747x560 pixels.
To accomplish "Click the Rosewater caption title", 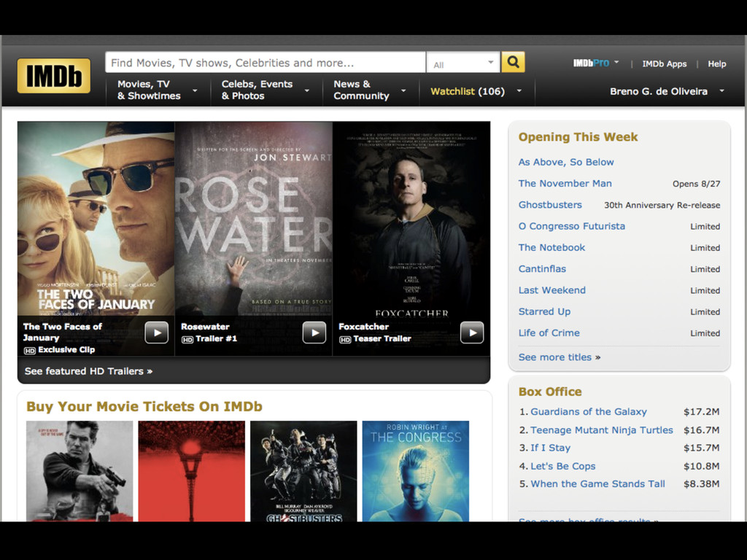I will [x=205, y=327].
